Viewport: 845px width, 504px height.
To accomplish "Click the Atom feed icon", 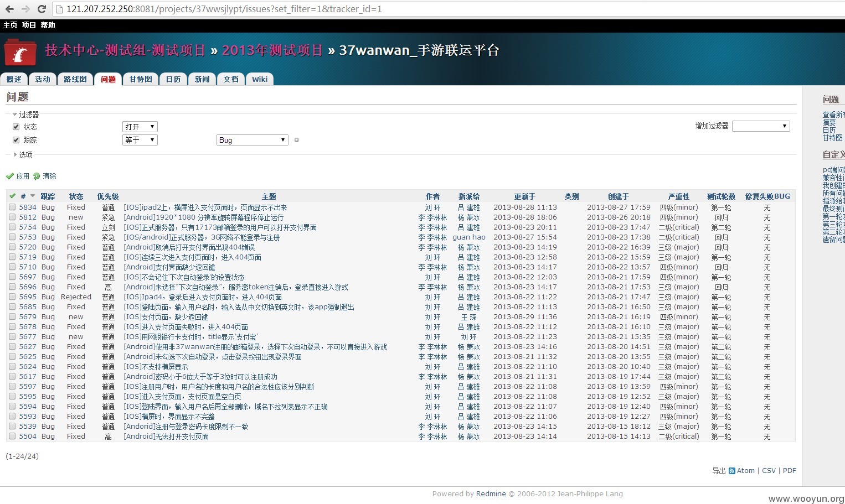I will 732,471.
